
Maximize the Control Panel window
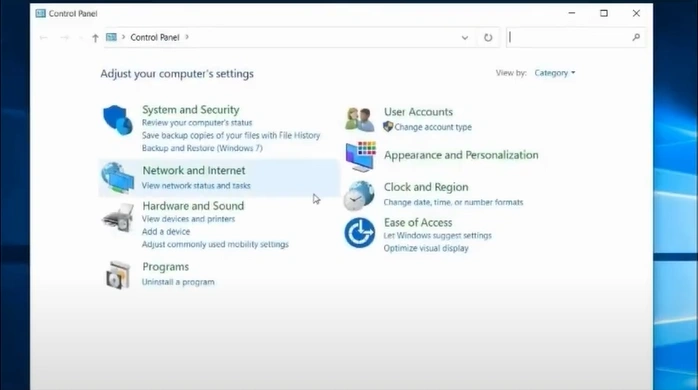click(x=604, y=13)
